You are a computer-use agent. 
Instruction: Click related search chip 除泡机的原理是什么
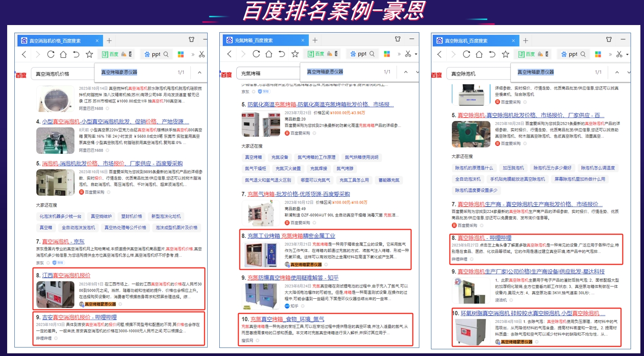474,168
